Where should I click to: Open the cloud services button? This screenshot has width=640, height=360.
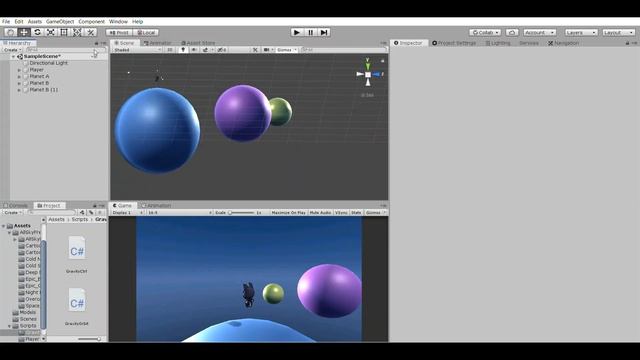tap(512, 32)
